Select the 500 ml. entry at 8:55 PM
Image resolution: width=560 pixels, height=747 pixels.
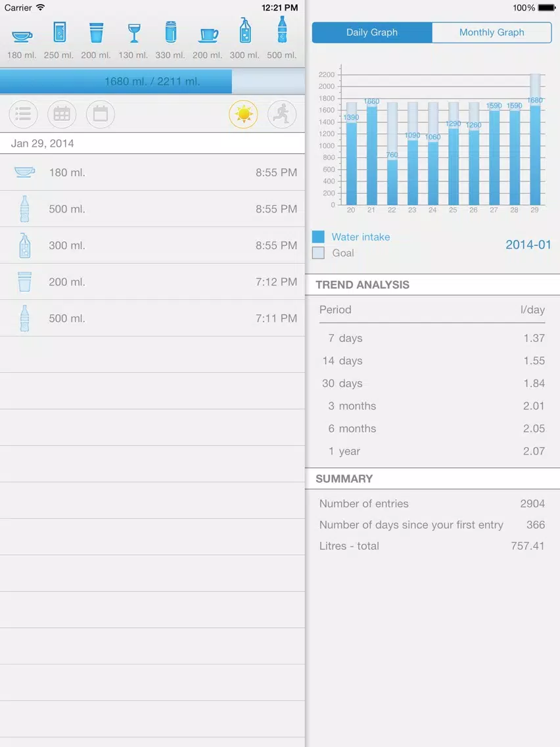pos(152,208)
